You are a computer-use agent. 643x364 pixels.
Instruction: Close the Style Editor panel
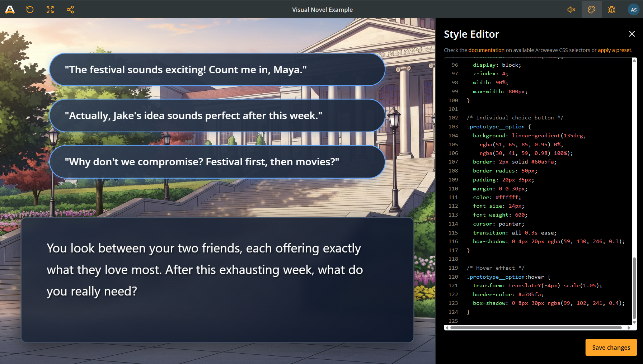click(x=632, y=34)
